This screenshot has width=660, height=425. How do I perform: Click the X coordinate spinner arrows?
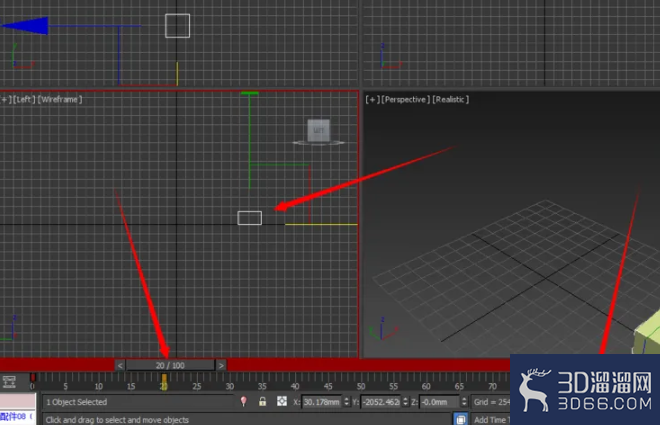pyautogui.click(x=346, y=402)
